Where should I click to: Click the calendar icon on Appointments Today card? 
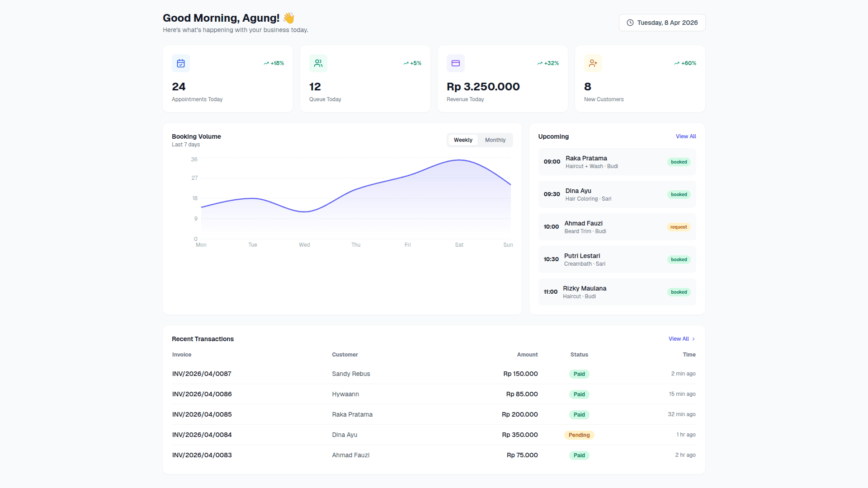180,63
